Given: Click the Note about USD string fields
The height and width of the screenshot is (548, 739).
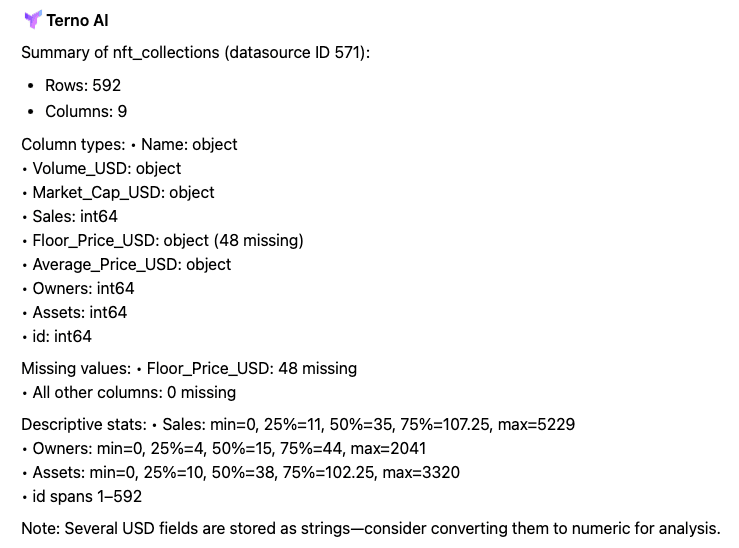Looking at the screenshot, I should (x=370, y=528).
